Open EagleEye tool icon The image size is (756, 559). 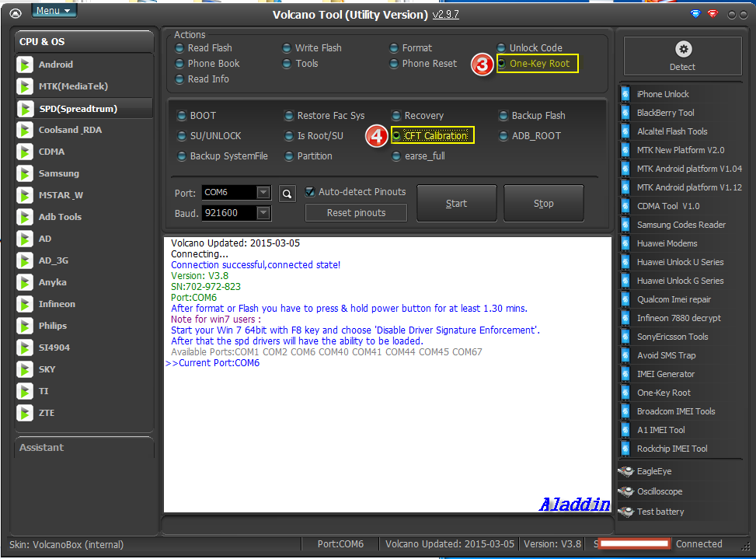[x=626, y=471]
